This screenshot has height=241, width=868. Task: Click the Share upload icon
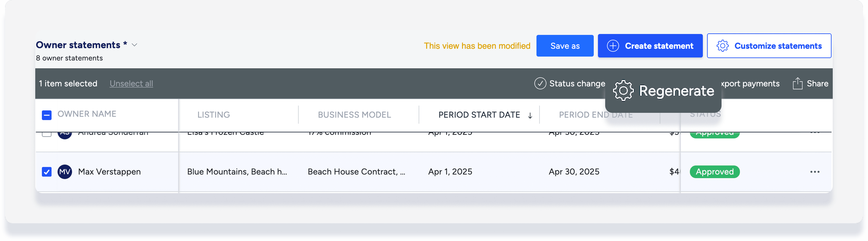pyautogui.click(x=797, y=83)
